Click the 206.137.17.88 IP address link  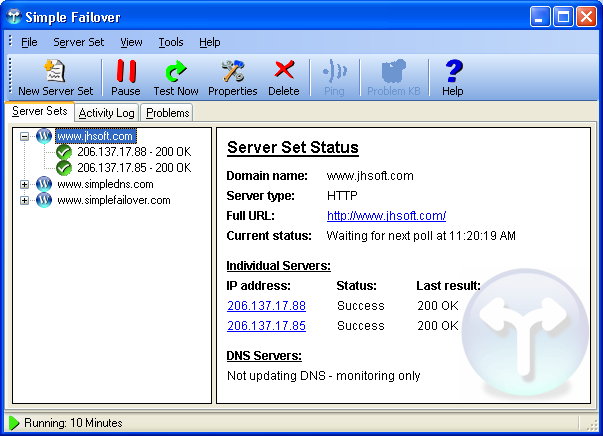coord(266,306)
